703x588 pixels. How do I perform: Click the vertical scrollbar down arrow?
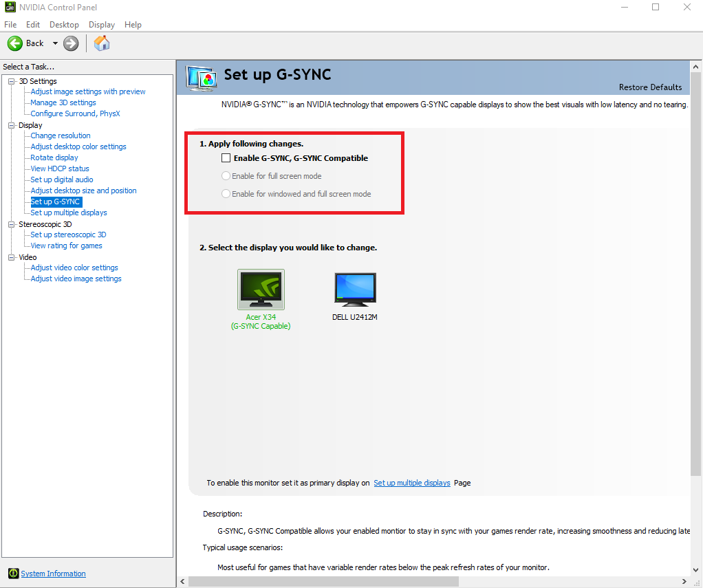[x=696, y=571]
